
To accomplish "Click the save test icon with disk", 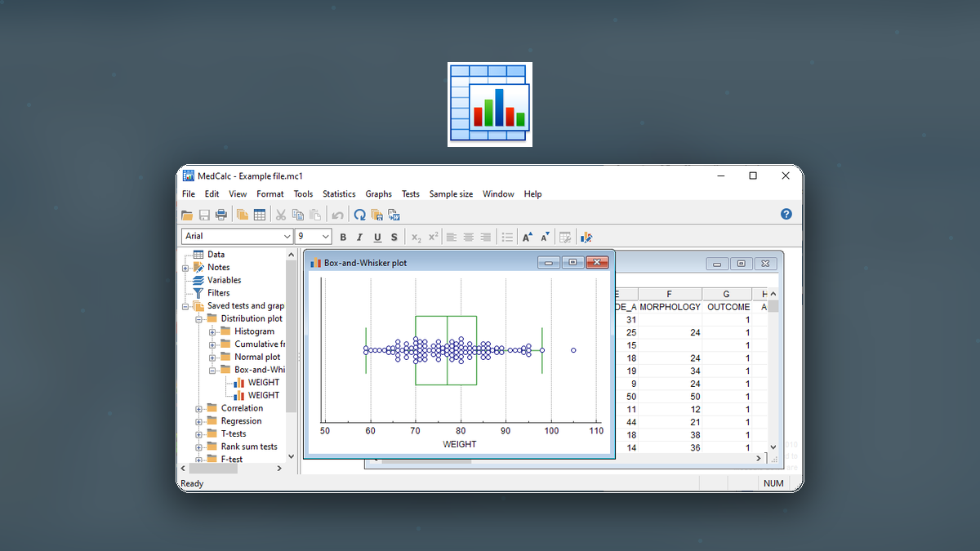I will click(376, 215).
